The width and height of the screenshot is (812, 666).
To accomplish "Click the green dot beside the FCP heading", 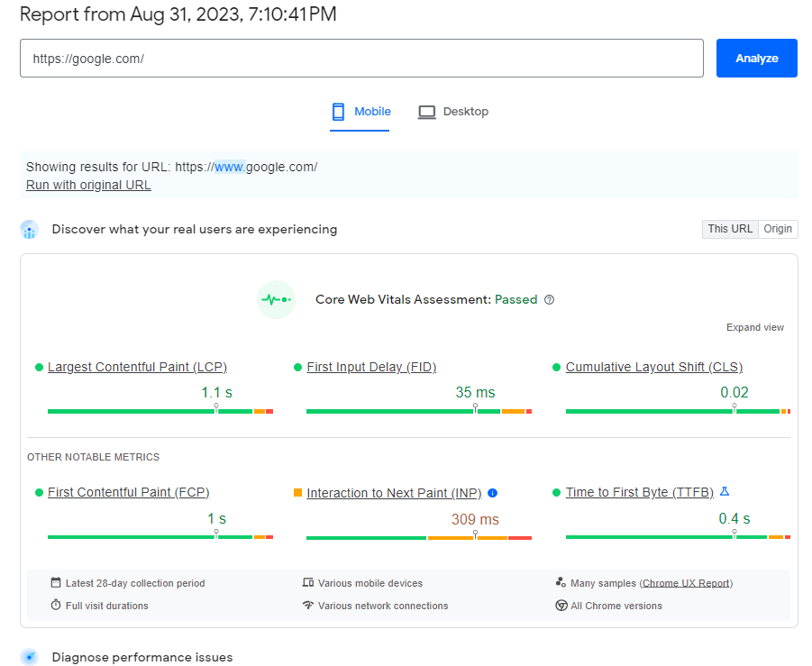I will pos(39,492).
